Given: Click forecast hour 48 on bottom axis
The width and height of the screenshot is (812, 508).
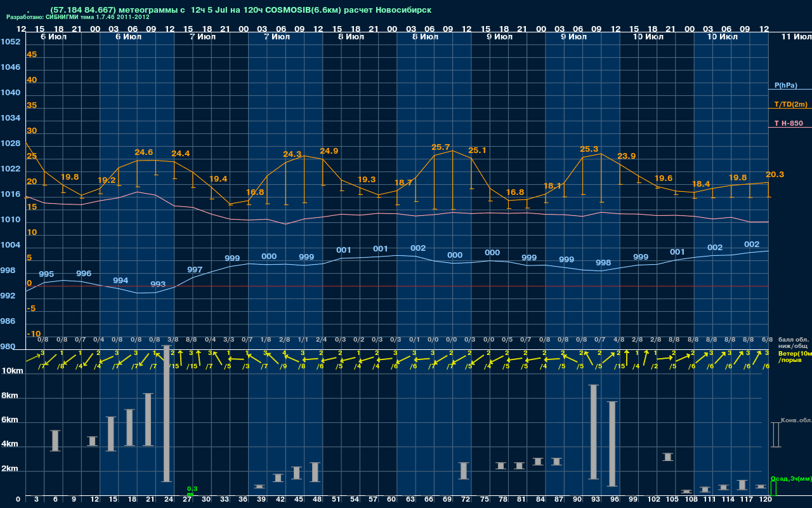Looking at the screenshot, I should pyautogui.click(x=318, y=500).
